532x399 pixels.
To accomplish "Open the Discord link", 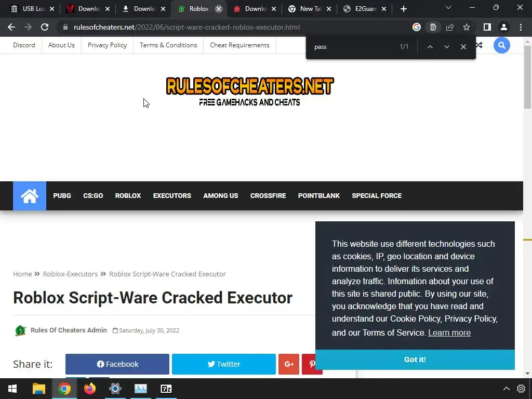I will [x=24, y=45].
